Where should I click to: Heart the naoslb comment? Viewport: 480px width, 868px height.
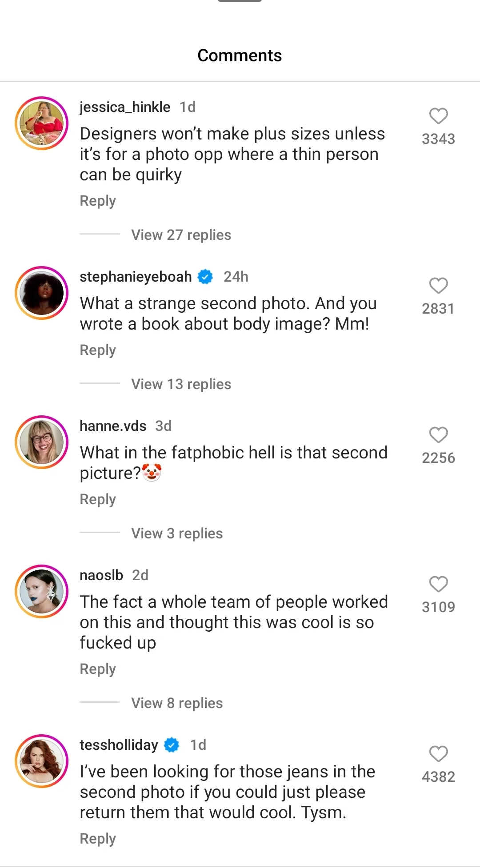[x=438, y=585]
